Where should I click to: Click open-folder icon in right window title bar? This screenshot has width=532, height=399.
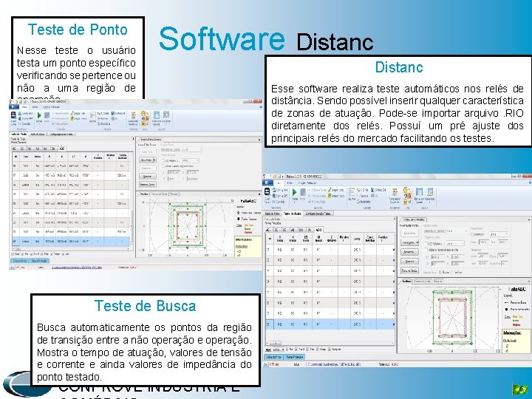274,177
